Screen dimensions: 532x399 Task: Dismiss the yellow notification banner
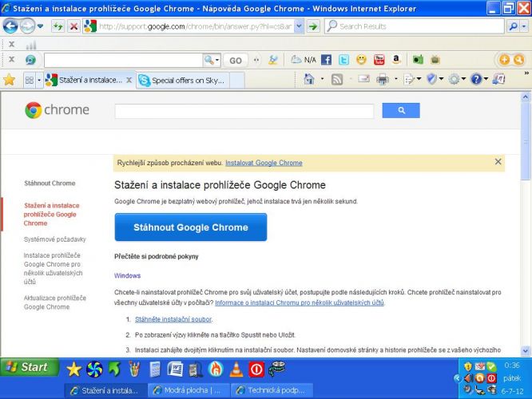498,162
